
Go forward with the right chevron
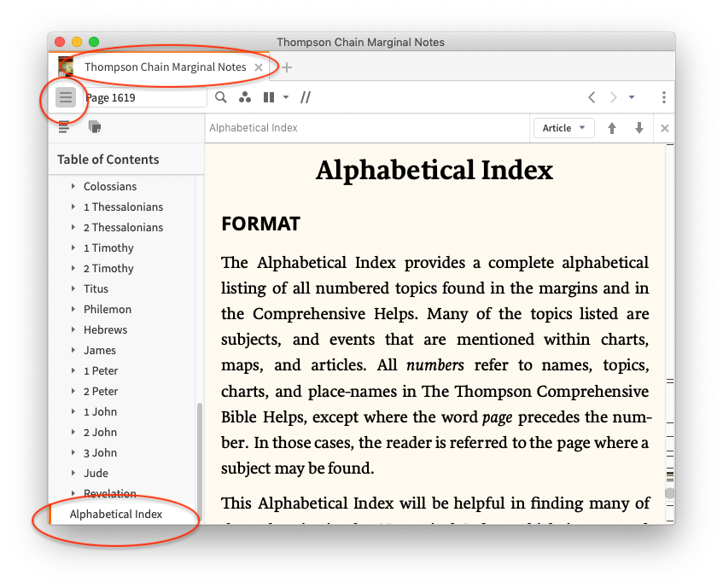pyautogui.click(x=613, y=97)
